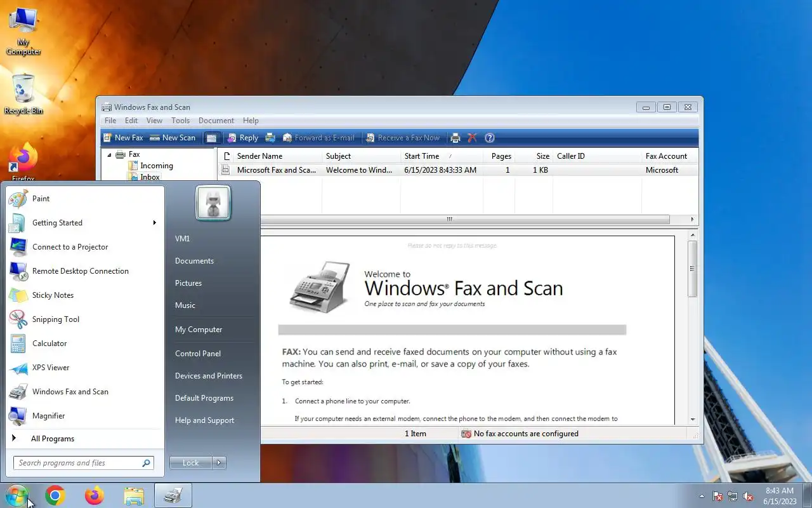The image size is (812, 508).
Task: Click the Lock button
Action: coord(190,463)
